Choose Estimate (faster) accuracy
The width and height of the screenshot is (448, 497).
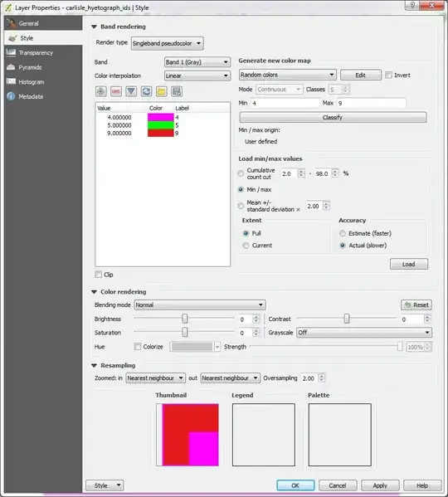click(343, 233)
